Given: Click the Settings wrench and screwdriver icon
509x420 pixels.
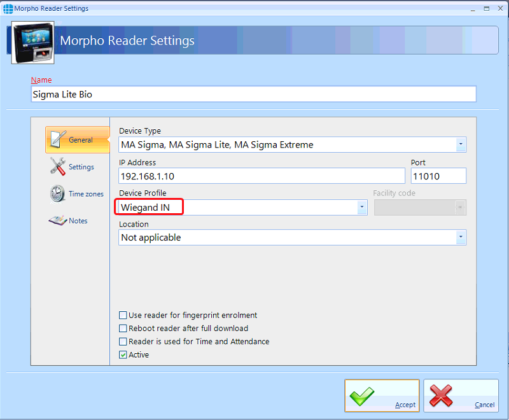Looking at the screenshot, I should point(58,166).
